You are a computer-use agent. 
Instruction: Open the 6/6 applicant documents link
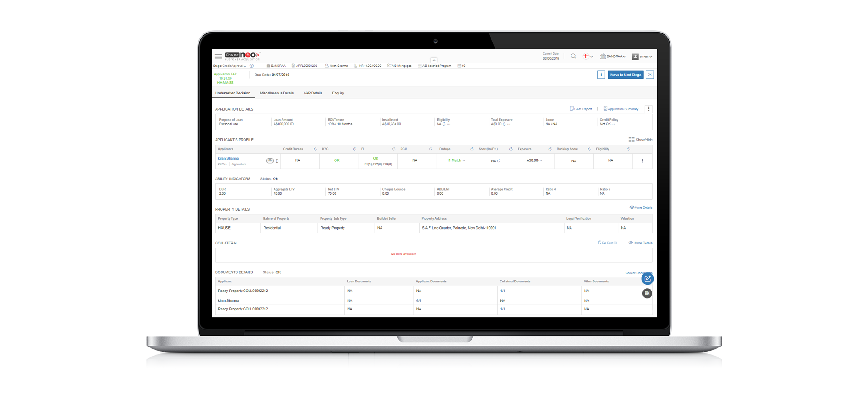[x=419, y=300]
